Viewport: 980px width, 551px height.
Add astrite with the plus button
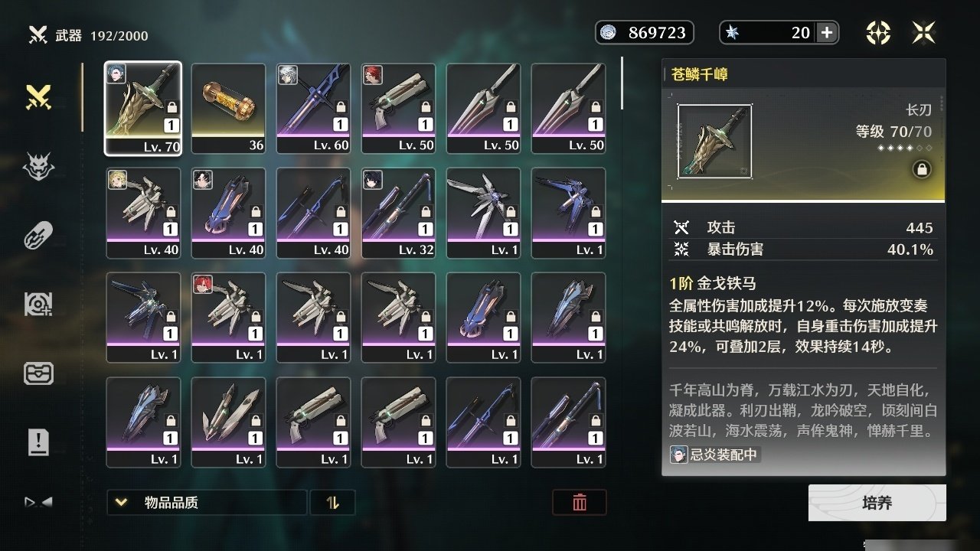coord(826,32)
